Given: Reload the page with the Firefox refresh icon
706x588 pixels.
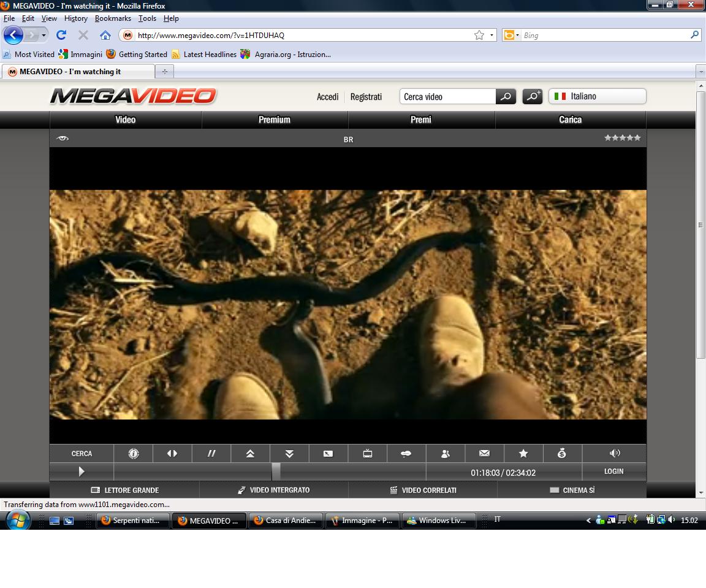Looking at the screenshot, I should click(61, 35).
